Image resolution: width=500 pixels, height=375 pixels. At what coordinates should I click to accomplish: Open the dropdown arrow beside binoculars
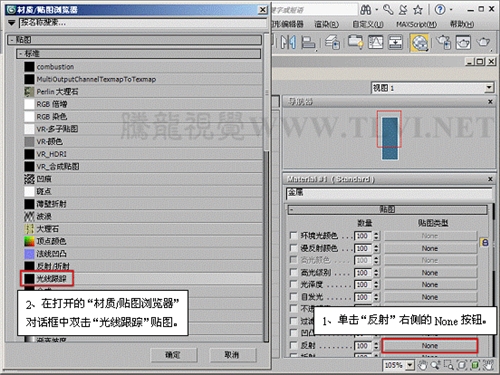coord(377,10)
